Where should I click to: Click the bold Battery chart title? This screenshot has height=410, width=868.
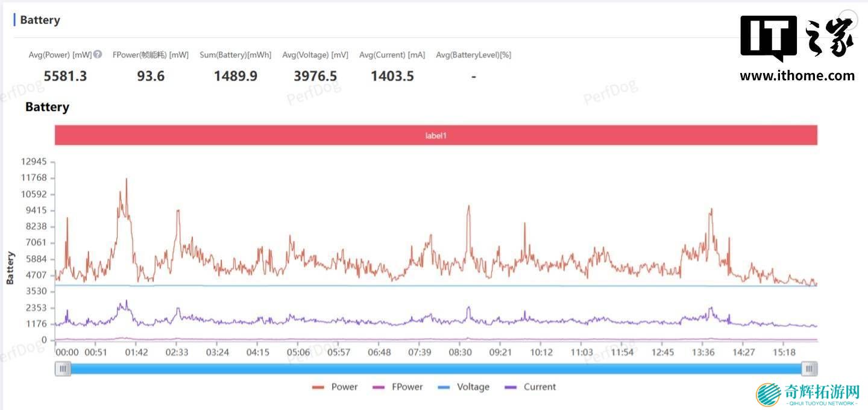(x=47, y=107)
